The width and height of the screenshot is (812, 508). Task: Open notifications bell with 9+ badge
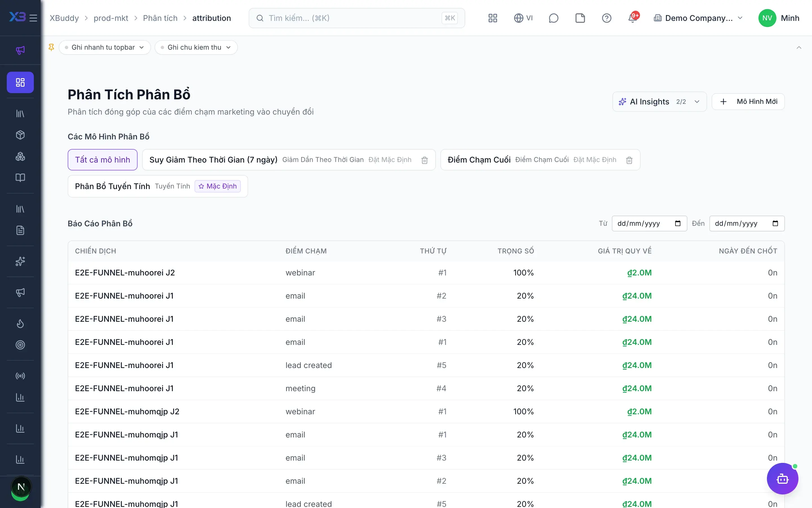633,18
